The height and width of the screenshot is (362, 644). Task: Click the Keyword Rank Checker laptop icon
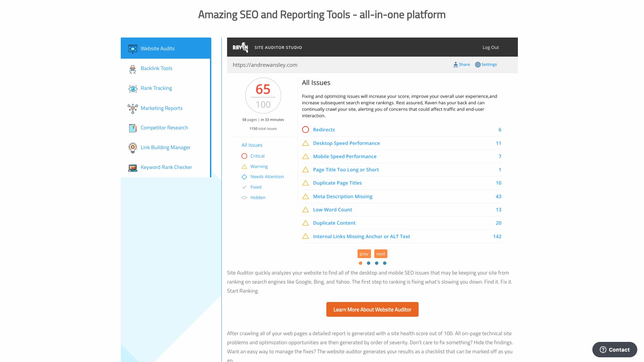point(133,167)
